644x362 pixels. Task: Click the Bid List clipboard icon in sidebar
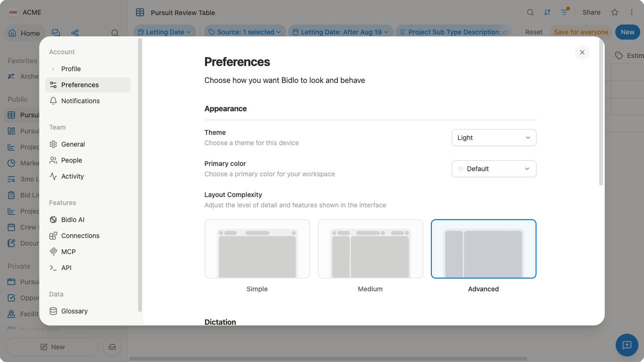[11, 195]
